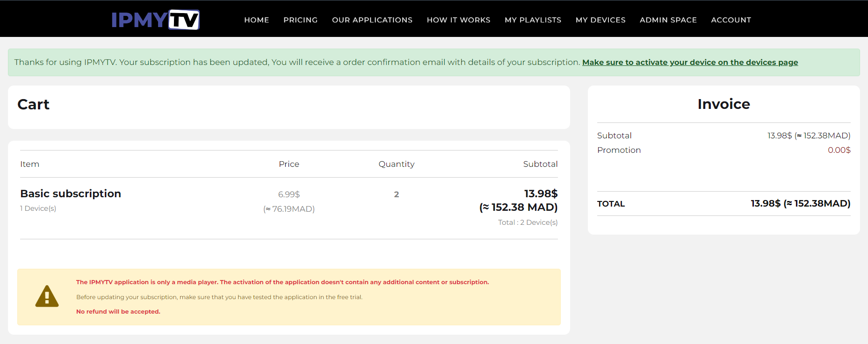The image size is (868, 344).
Task: Click the 6.99$ price in cart
Action: tap(289, 194)
